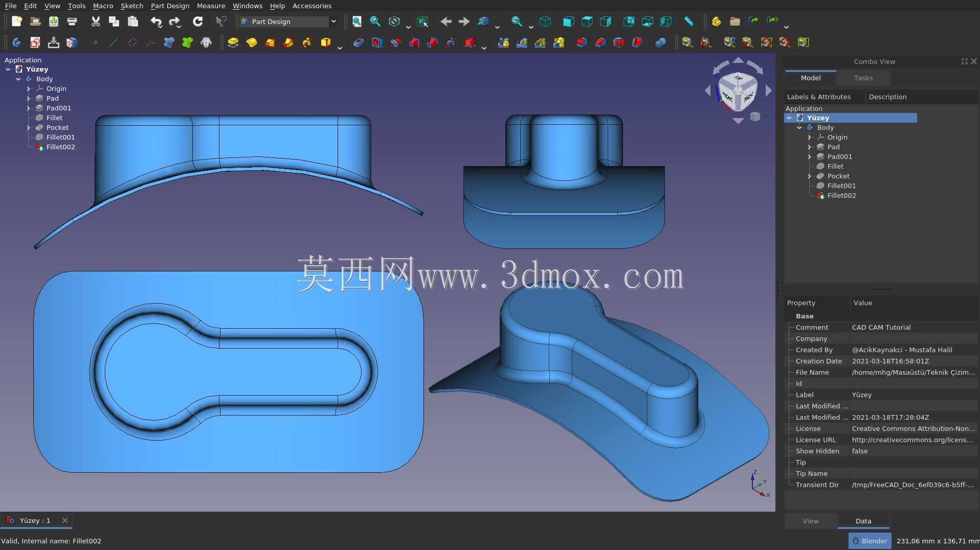This screenshot has width=980, height=550.
Task: Click the Print icon
Action: 72,21
